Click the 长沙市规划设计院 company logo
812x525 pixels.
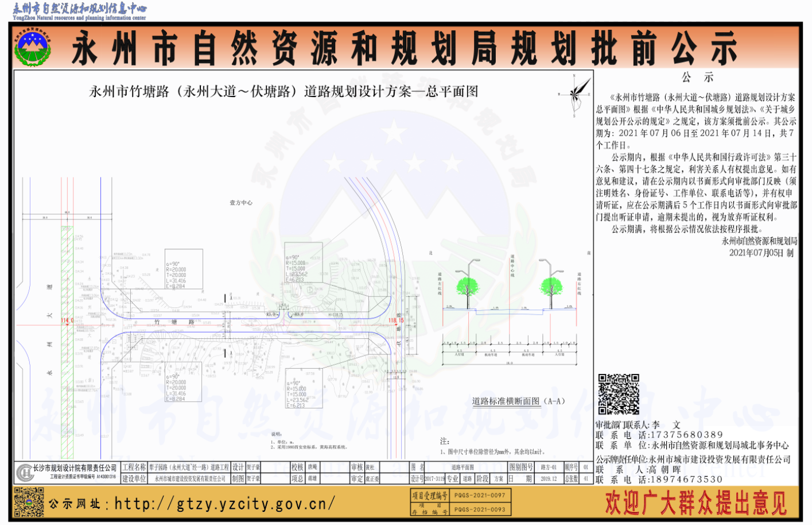tap(24, 472)
